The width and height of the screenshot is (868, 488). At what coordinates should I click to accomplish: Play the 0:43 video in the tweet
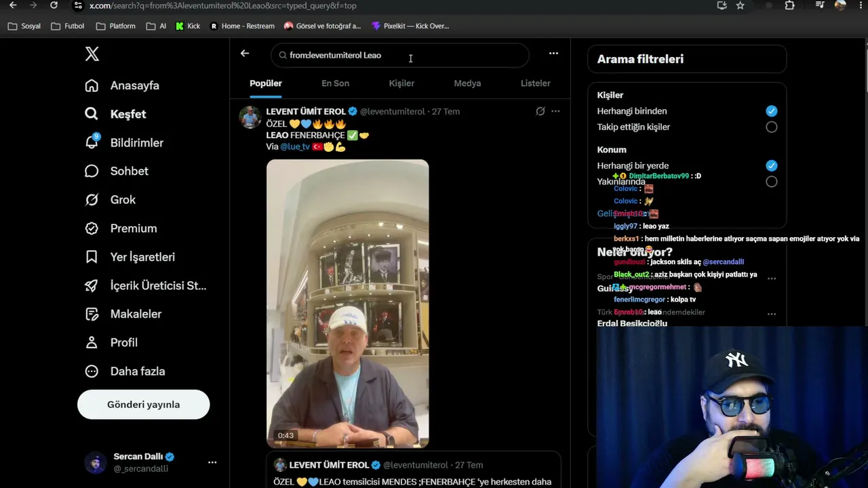pyautogui.click(x=347, y=304)
